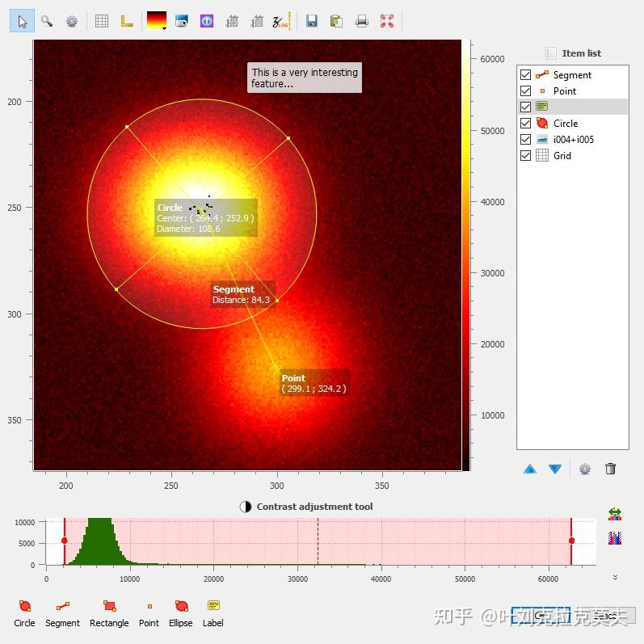Viewport: 644px width, 644px height.
Task: Select the Rectangle annotation tool
Action: point(109,613)
